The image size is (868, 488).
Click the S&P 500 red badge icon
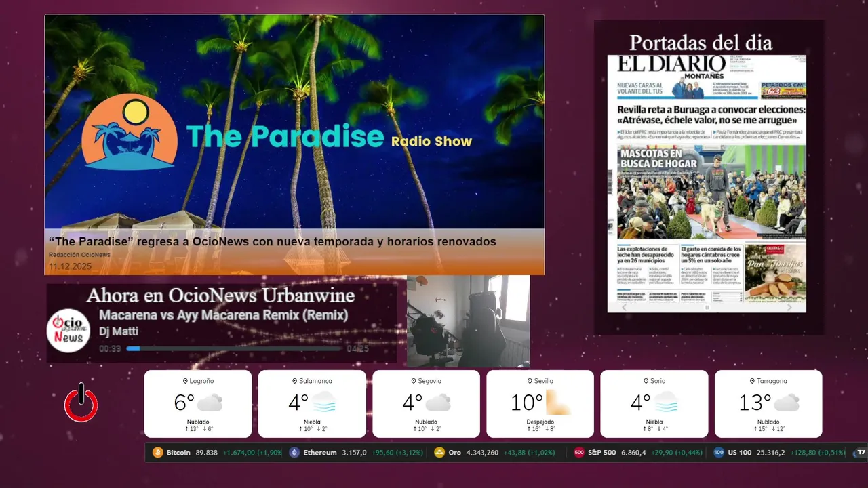pyautogui.click(x=579, y=453)
